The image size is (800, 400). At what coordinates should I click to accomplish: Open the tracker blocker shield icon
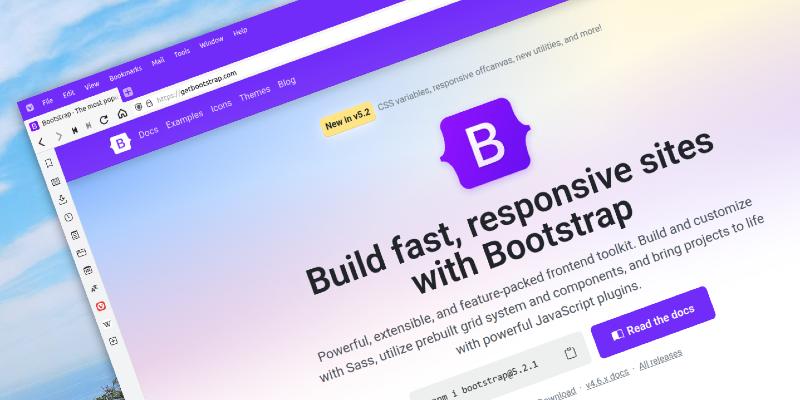tap(138, 107)
